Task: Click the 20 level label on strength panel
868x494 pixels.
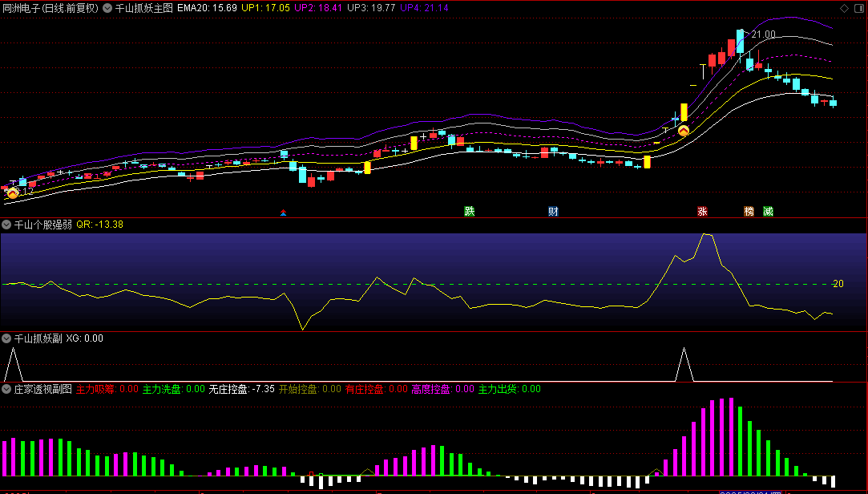Action: [x=838, y=284]
